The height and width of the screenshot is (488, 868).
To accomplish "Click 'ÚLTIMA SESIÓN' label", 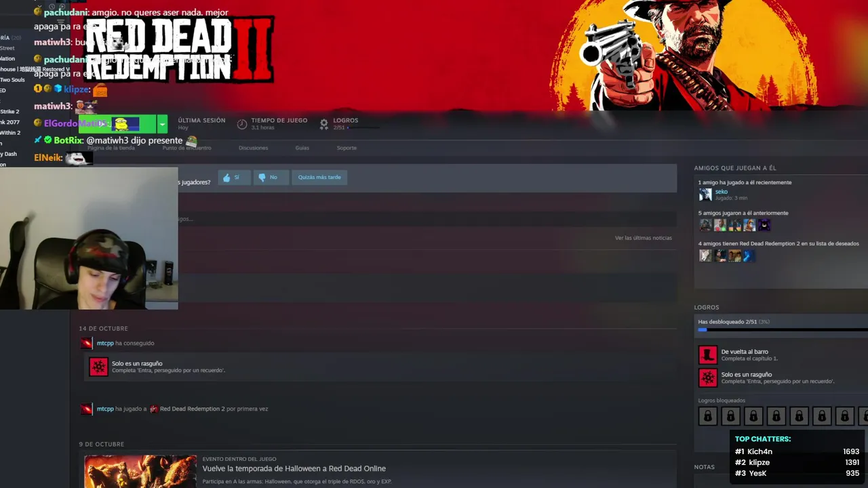I will pyautogui.click(x=201, y=121).
